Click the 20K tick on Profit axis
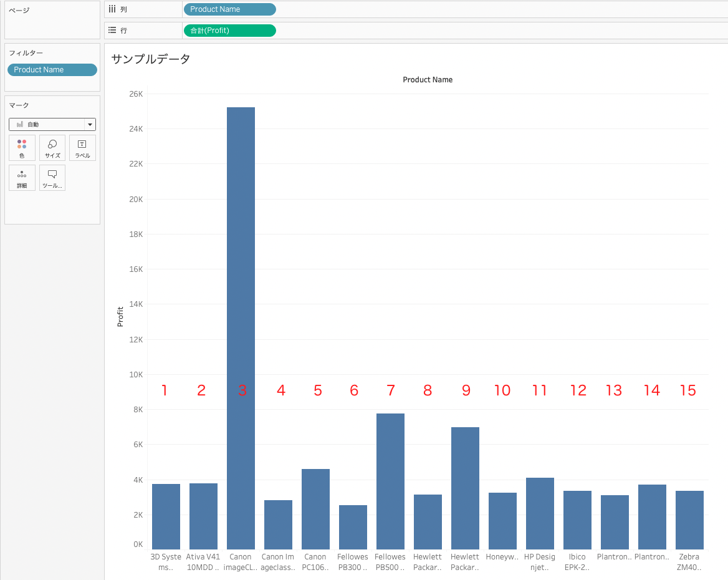This screenshot has height=580, width=728. (x=136, y=200)
